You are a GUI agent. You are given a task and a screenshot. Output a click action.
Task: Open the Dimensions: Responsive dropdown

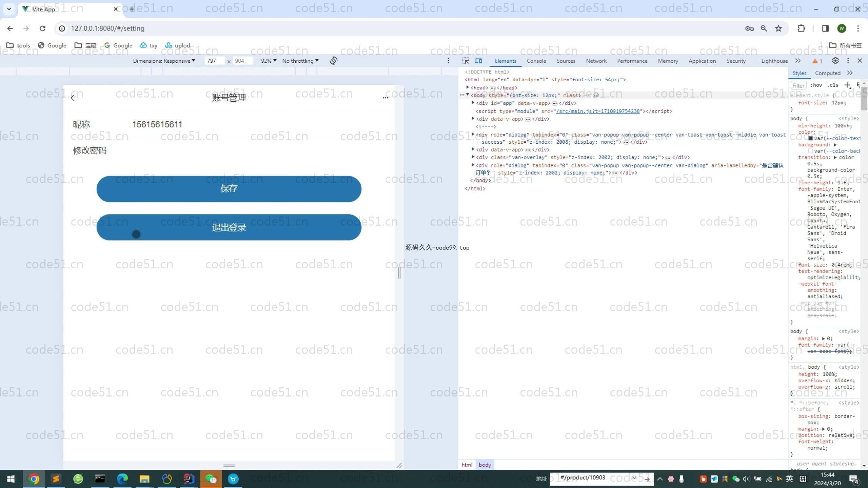click(x=164, y=61)
